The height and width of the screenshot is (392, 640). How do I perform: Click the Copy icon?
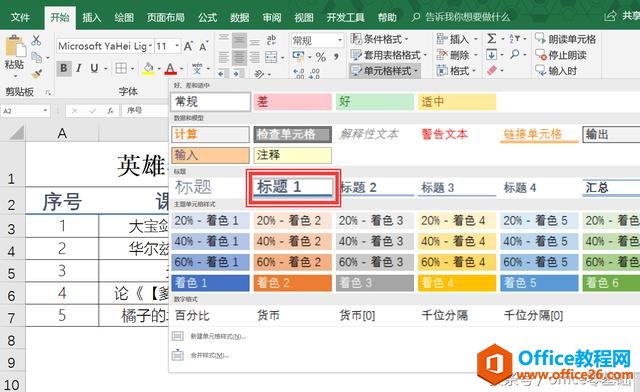point(37,57)
